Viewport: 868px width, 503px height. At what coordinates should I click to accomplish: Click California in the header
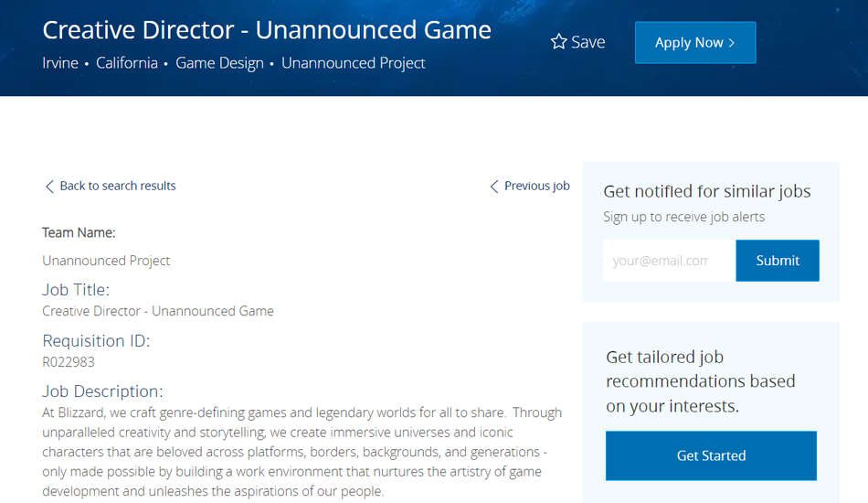pyautogui.click(x=127, y=63)
